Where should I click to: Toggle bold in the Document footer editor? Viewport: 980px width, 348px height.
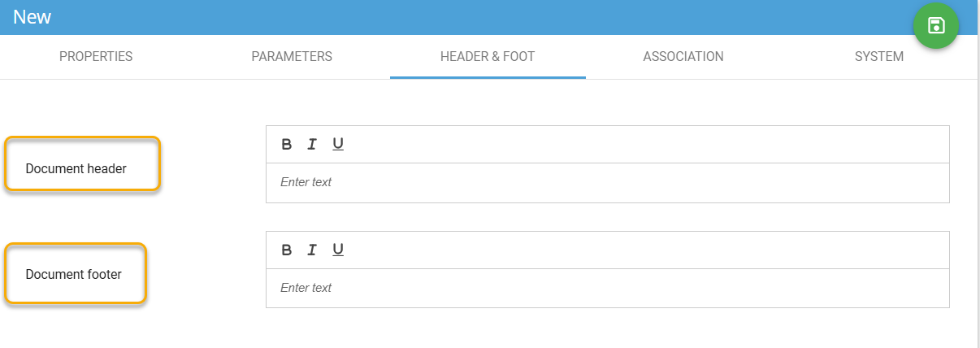pos(286,250)
